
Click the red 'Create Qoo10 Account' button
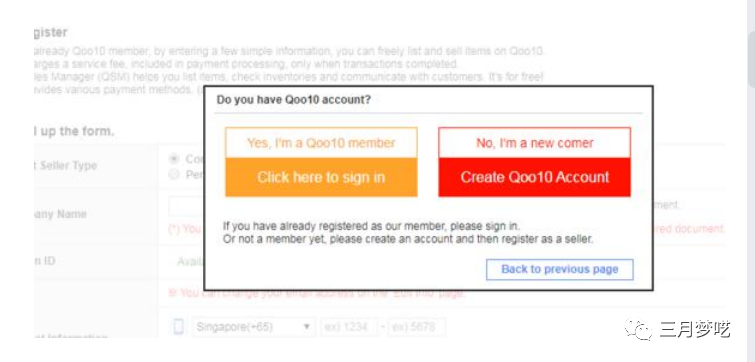(x=534, y=177)
